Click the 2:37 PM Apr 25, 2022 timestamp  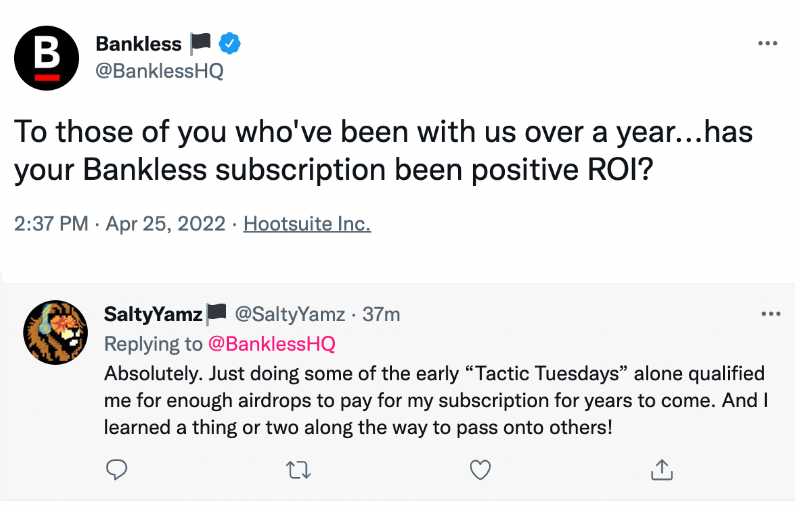click(x=118, y=224)
